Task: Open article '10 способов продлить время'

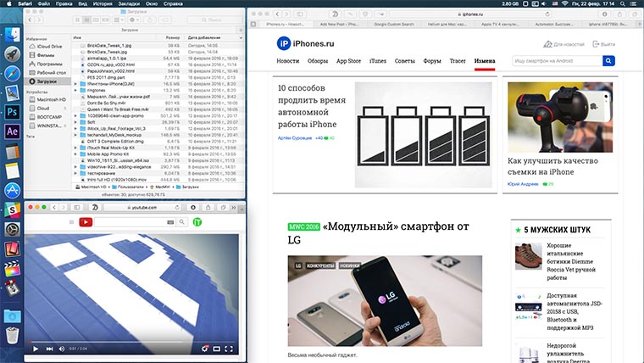Action: click(x=312, y=106)
